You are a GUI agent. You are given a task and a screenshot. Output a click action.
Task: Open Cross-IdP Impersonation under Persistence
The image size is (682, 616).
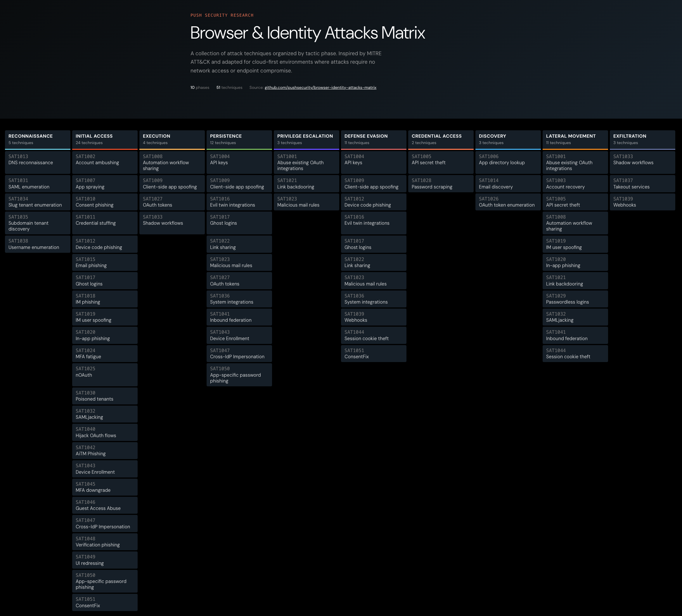pyautogui.click(x=239, y=354)
